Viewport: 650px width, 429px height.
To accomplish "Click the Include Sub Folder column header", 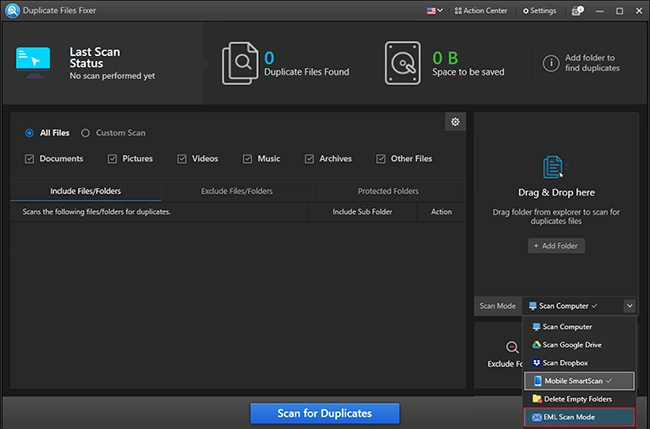I will [x=362, y=212].
